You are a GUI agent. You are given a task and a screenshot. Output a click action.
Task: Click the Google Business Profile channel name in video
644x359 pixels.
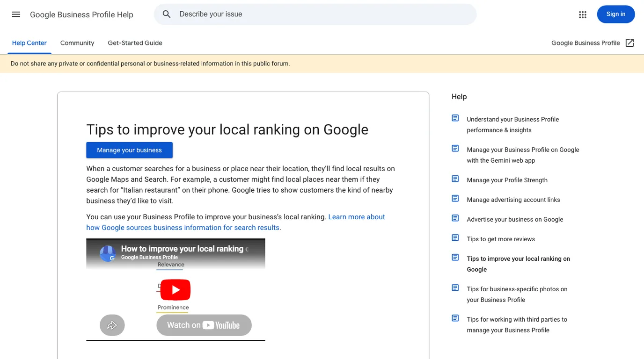pyautogui.click(x=149, y=257)
